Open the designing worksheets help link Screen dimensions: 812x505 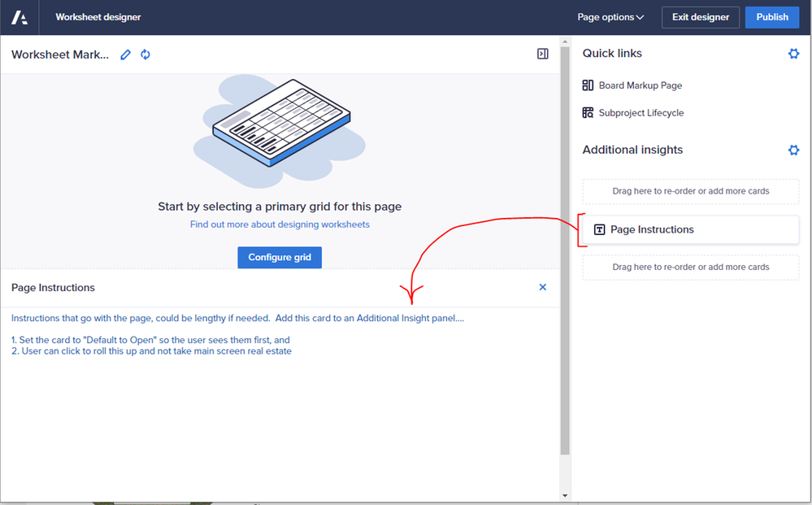280,224
